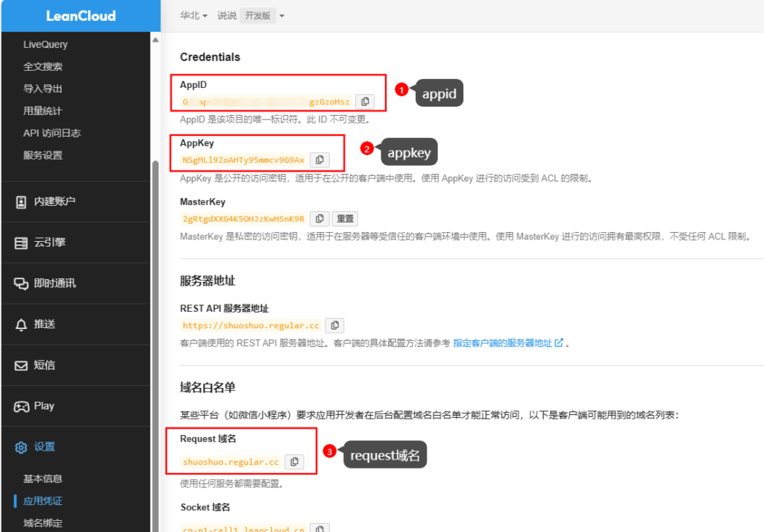Screen dimensions: 764x532
Task: Copy the AppID value
Action: tap(365, 101)
